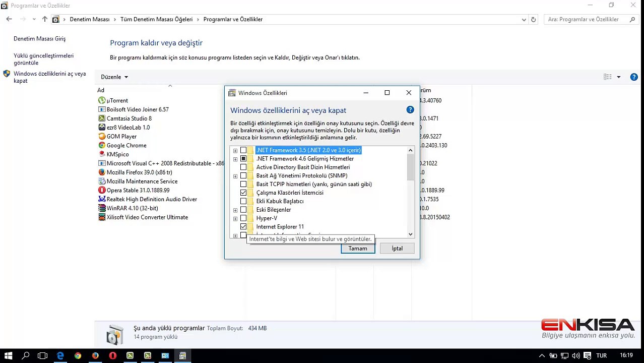644x363 pixels.
Task: Click the view layout icon
Action: click(x=608, y=77)
